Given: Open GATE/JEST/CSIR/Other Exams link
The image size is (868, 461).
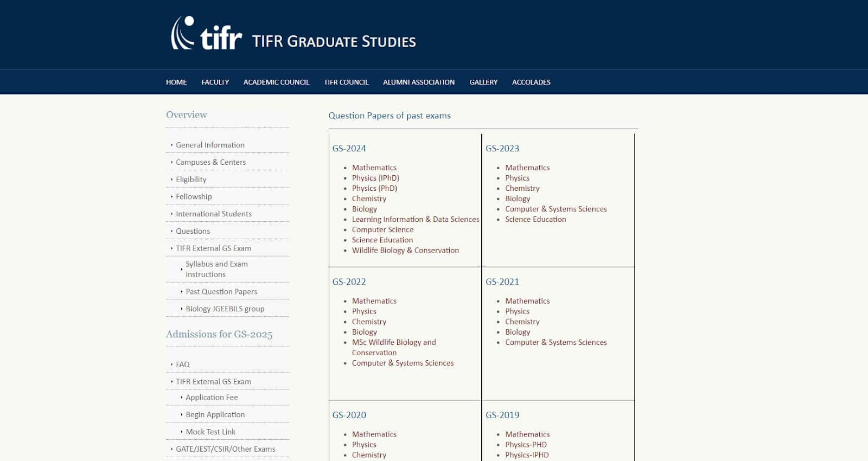Looking at the screenshot, I should (x=225, y=449).
